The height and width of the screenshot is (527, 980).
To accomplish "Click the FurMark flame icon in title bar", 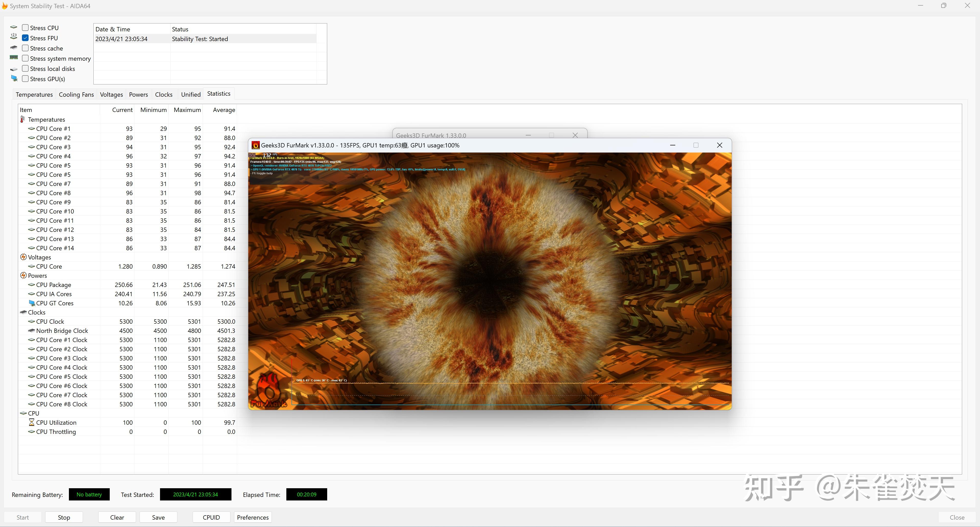I will 256,145.
